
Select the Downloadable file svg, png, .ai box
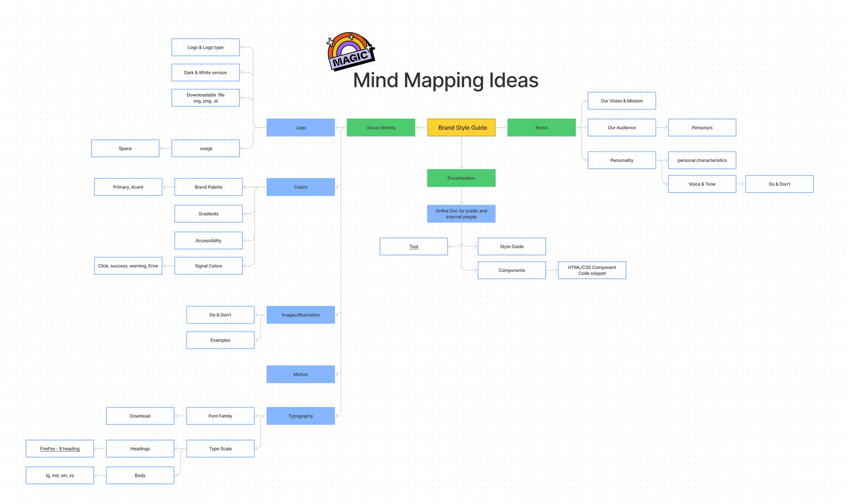point(206,98)
